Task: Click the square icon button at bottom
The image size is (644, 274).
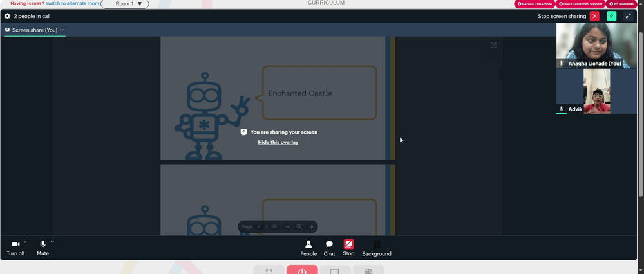Action: (x=335, y=270)
